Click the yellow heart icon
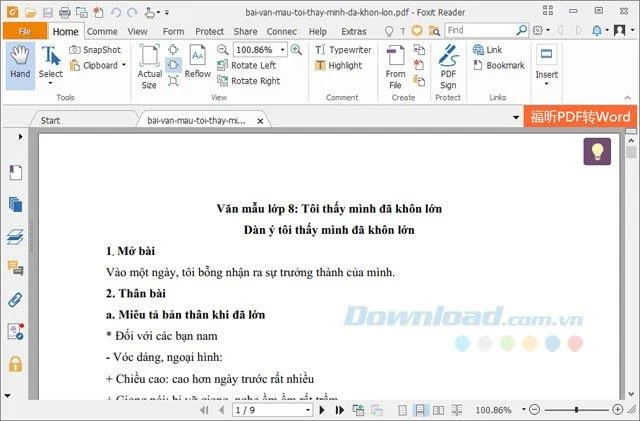The height and width of the screenshot is (421, 640). tap(417, 31)
